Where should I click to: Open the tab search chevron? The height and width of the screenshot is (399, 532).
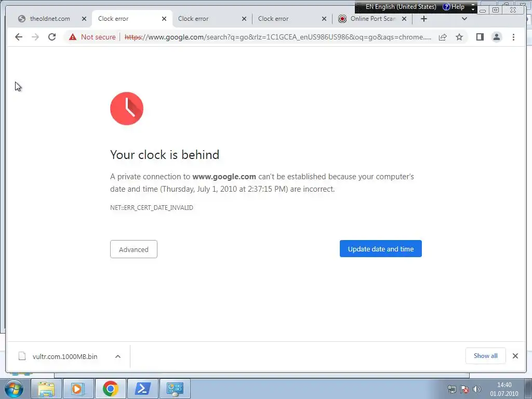(464, 19)
